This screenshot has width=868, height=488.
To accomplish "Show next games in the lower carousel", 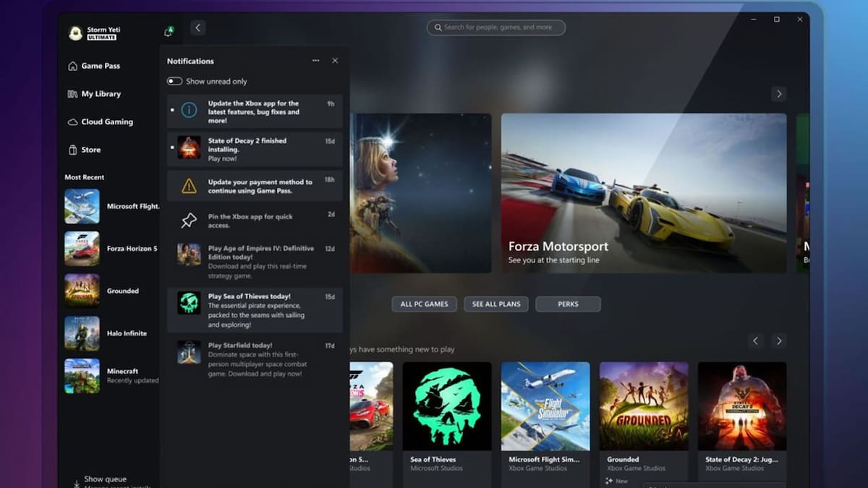I will point(778,341).
